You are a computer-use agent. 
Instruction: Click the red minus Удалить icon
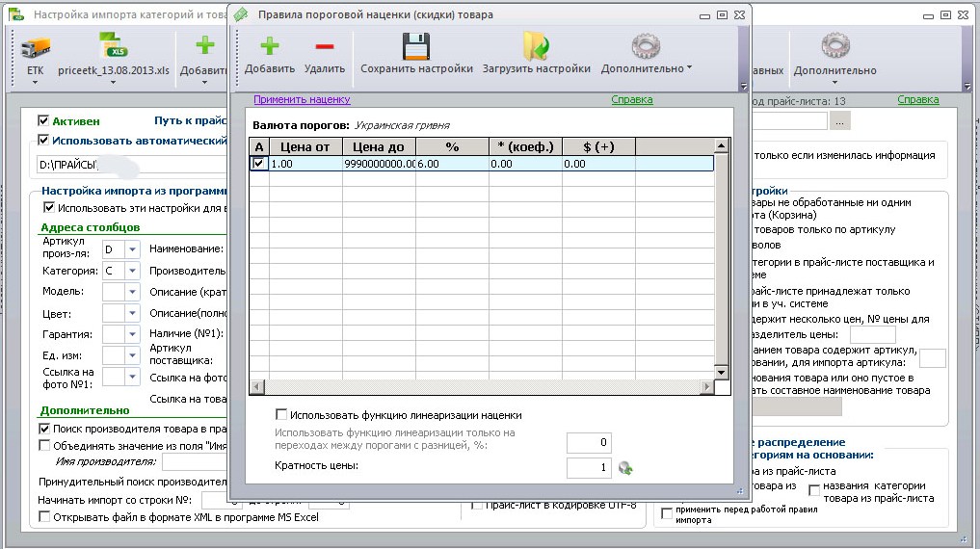pos(325,46)
